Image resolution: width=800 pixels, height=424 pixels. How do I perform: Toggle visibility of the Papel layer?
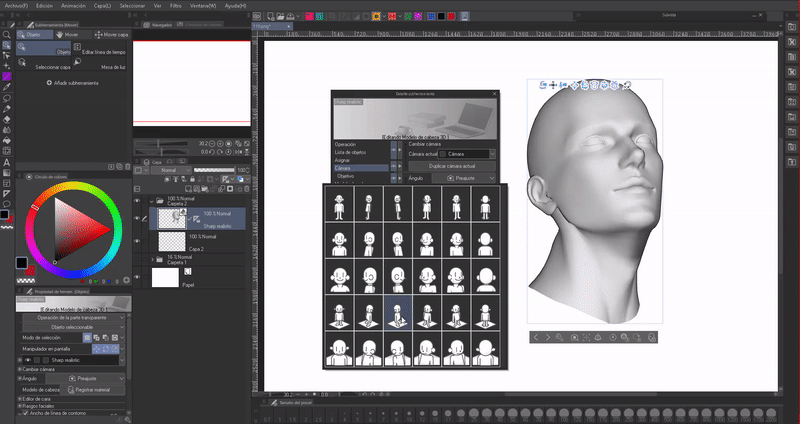click(138, 276)
